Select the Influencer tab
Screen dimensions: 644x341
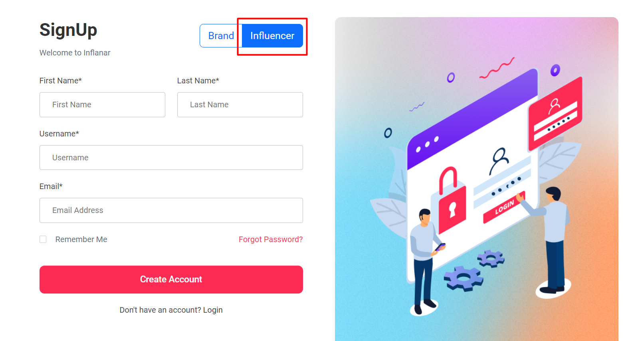coord(272,36)
